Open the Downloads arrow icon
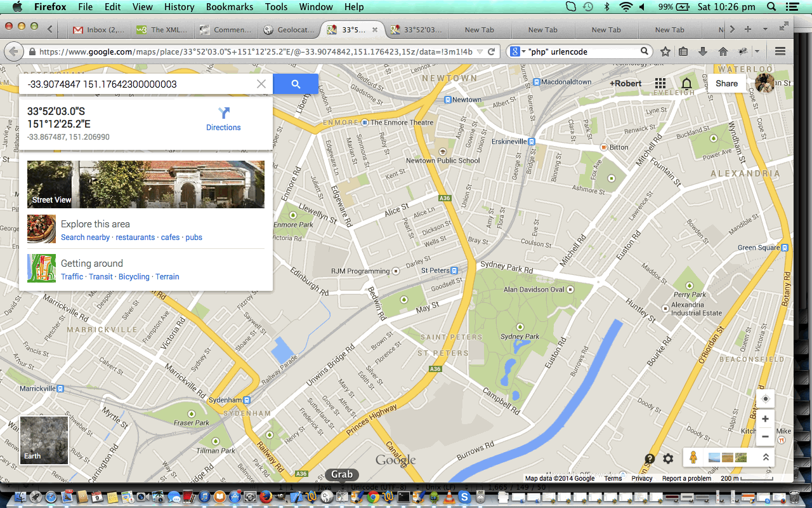The image size is (812, 508). point(703,51)
